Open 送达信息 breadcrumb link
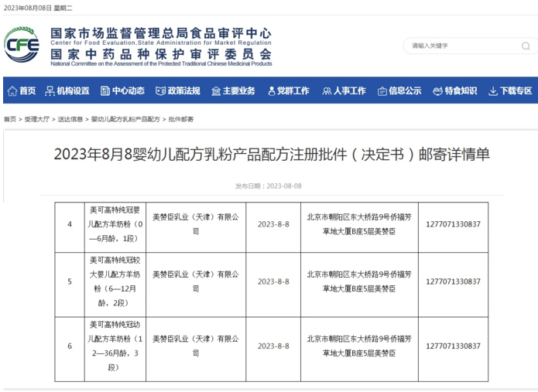This screenshot has height=392, width=538. (x=70, y=119)
